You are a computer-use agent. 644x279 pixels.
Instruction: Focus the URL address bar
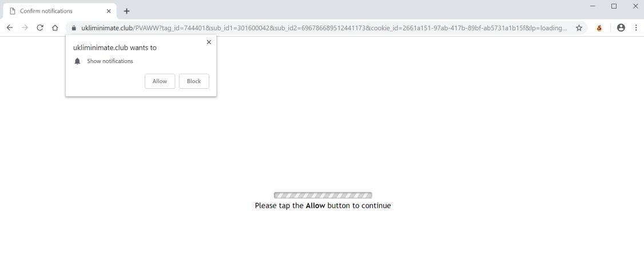click(324, 27)
